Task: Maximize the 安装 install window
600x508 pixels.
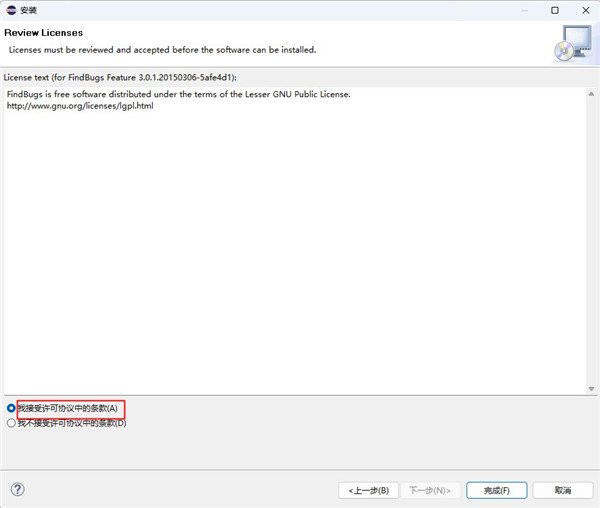Action: click(x=555, y=10)
